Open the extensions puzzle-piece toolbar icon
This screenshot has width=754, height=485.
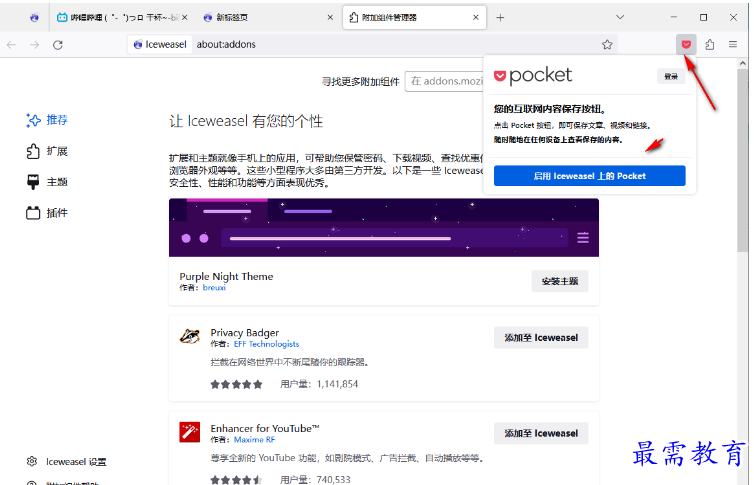tap(710, 44)
